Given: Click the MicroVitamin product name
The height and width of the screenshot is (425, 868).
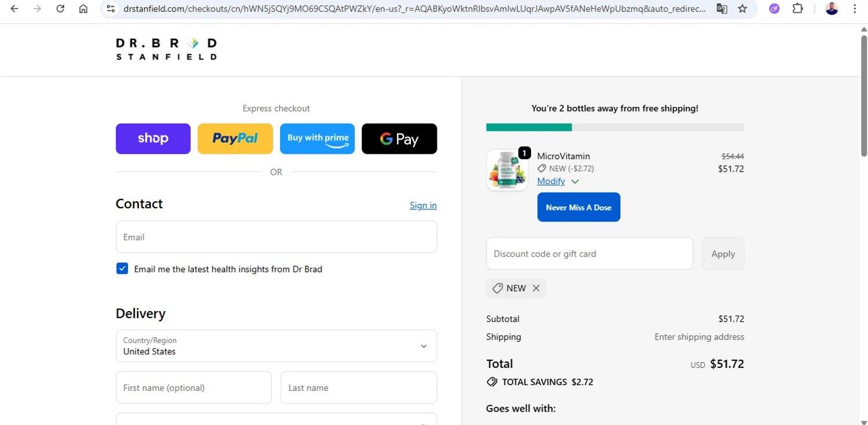Looking at the screenshot, I should click(x=564, y=156).
